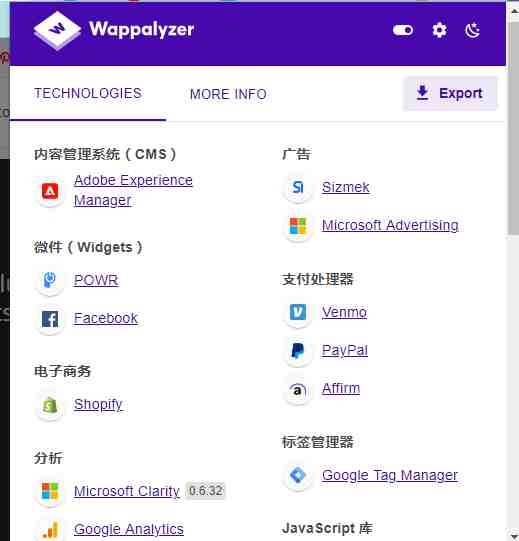Click the Export button
Image resolution: width=519 pixels, height=541 pixels.
pyautogui.click(x=450, y=93)
